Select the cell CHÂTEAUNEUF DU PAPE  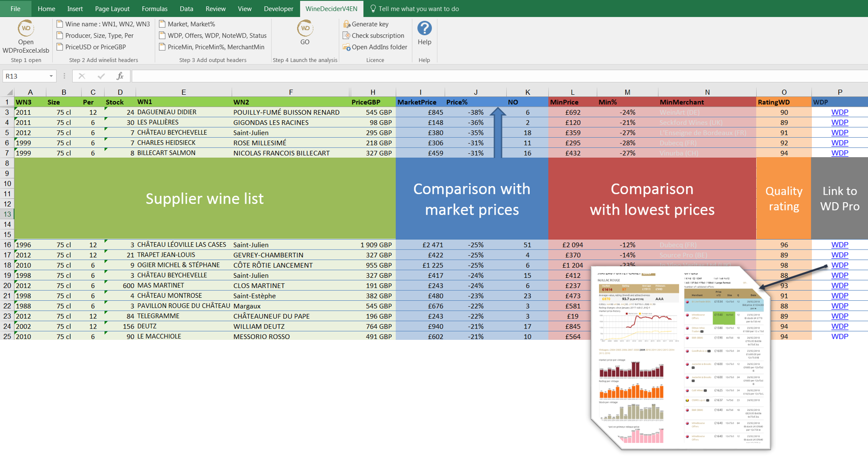pyautogui.click(x=291, y=316)
